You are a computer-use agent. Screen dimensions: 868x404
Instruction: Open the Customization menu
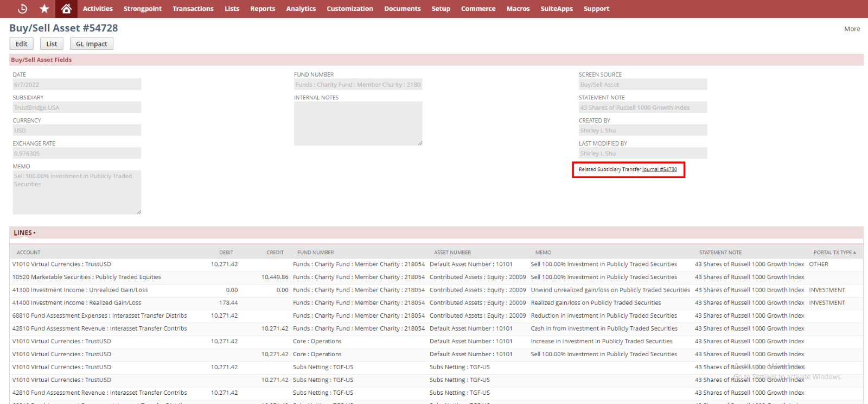pyautogui.click(x=349, y=9)
